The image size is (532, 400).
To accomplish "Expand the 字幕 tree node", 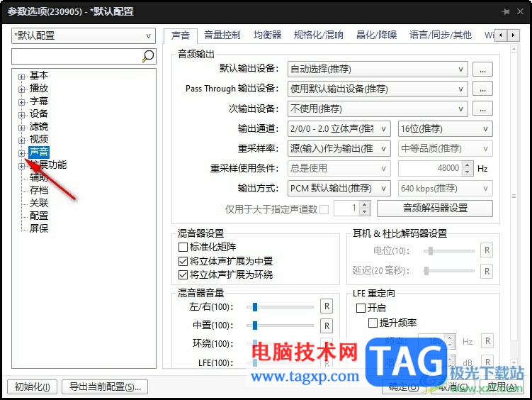I will point(21,102).
